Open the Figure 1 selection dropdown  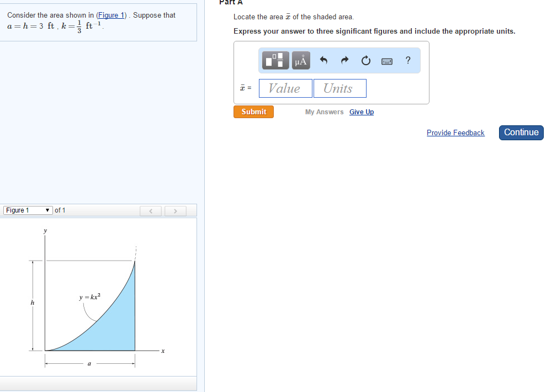27,210
